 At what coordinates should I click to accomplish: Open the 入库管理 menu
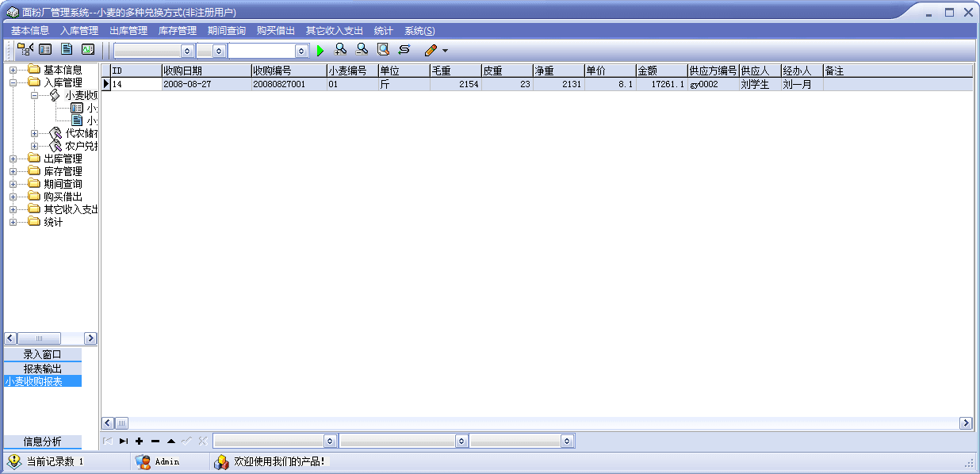click(79, 31)
